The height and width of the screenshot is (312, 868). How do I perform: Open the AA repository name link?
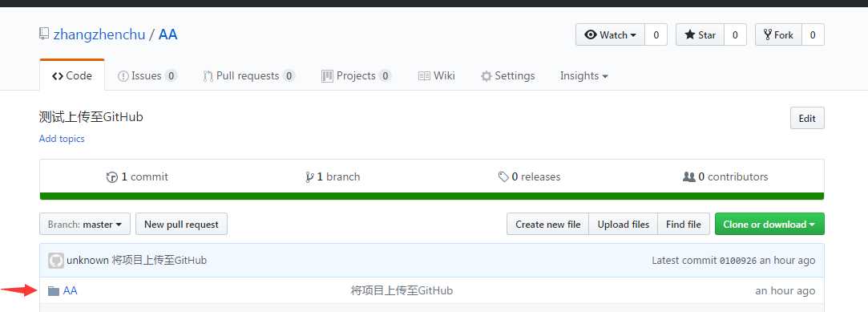[168, 34]
